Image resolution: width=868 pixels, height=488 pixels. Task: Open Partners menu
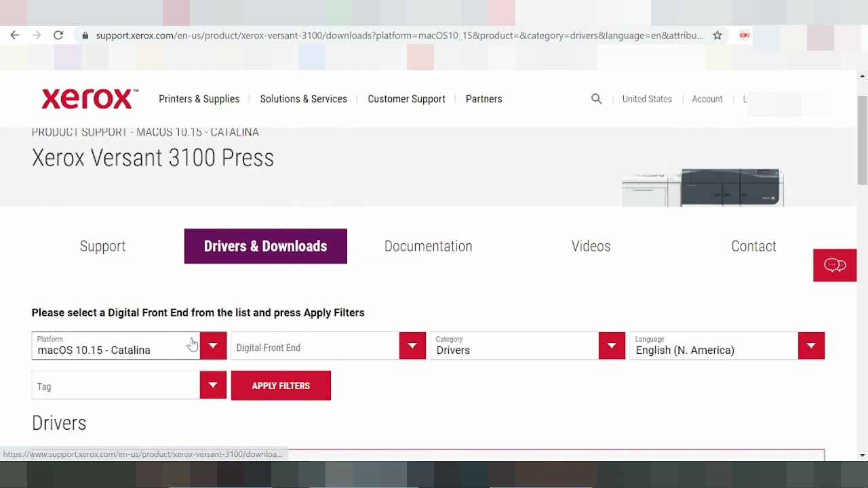(x=484, y=99)
